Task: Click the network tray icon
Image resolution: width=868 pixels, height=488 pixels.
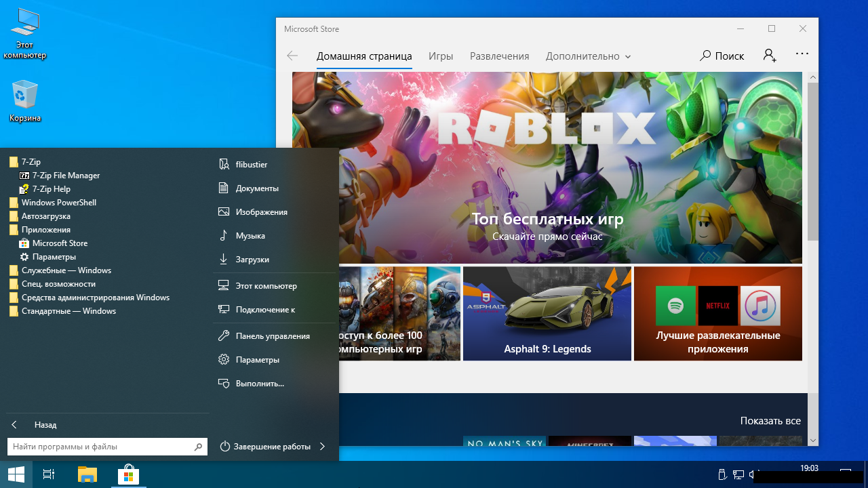Action: pyautogui.click(x=738, y=474)
